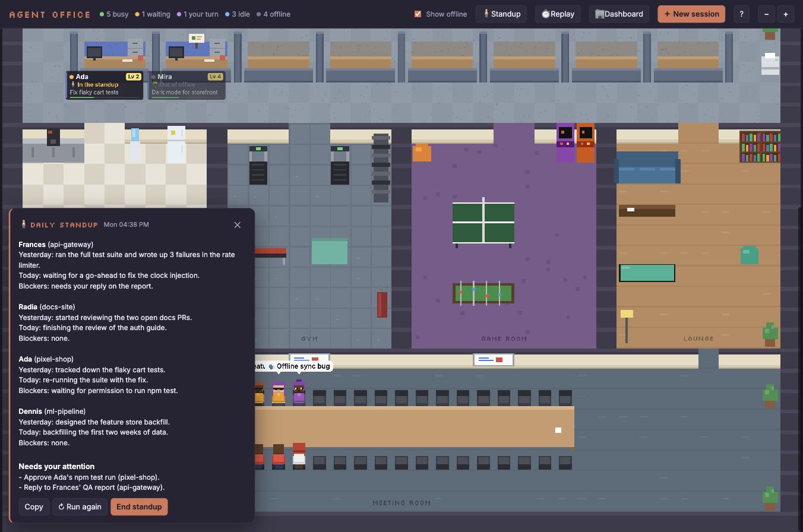Select the '3 idle' status indicator
Screen dimensions: 803x532
coord(237,14)
